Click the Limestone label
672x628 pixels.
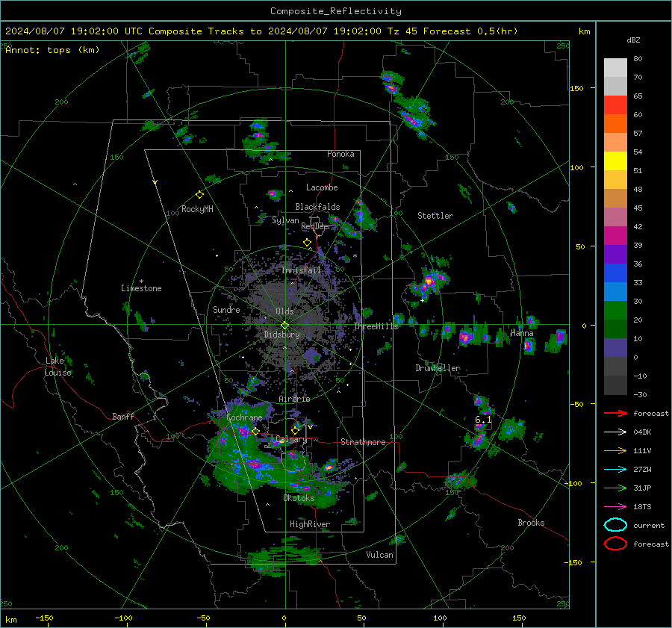coord(141,288)
